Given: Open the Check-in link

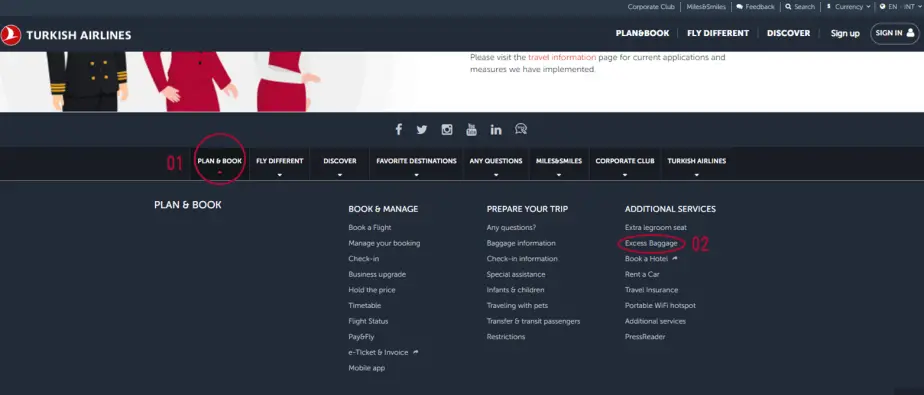Looking at the screenshot, I should (x=364, y=259).
